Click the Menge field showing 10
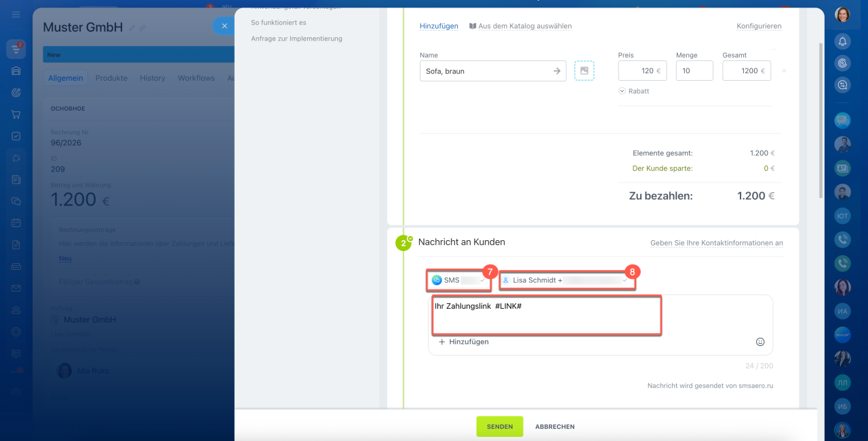This screenshot has height=441, width=868. (x=694, y=71)
